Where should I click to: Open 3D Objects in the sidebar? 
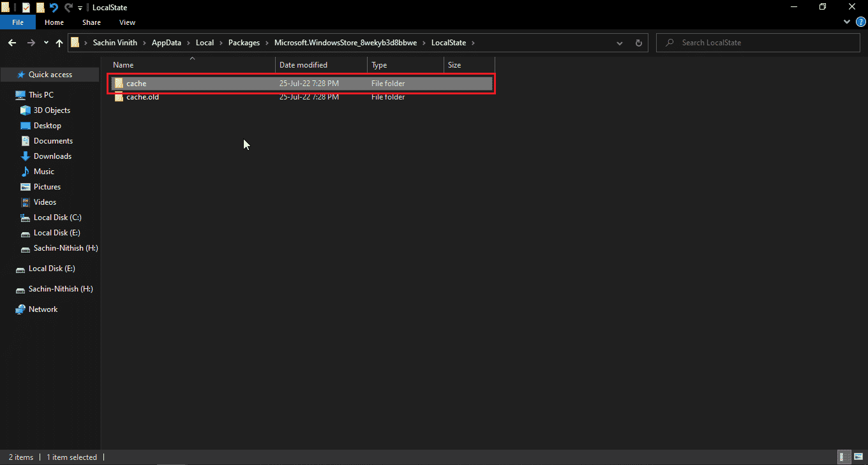(52, 110)
